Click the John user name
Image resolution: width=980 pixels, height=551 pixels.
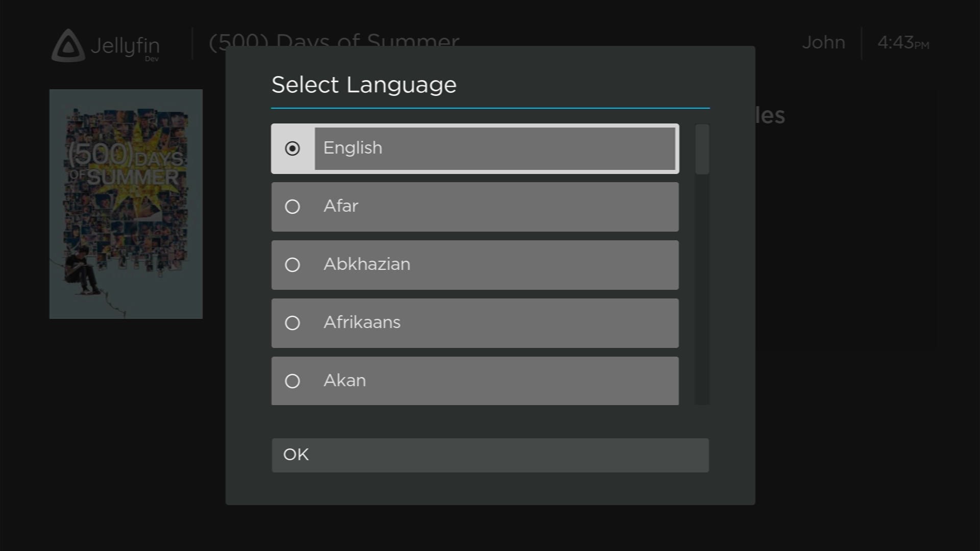[823, 42]
